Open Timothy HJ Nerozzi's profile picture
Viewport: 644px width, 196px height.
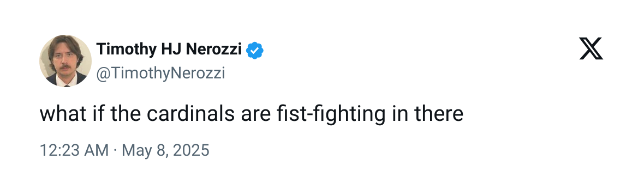coord(65,60)
